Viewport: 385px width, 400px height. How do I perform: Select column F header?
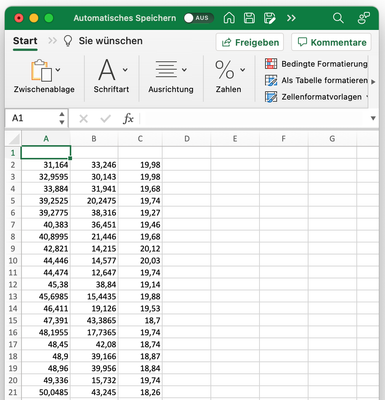(x=284, y=139)
